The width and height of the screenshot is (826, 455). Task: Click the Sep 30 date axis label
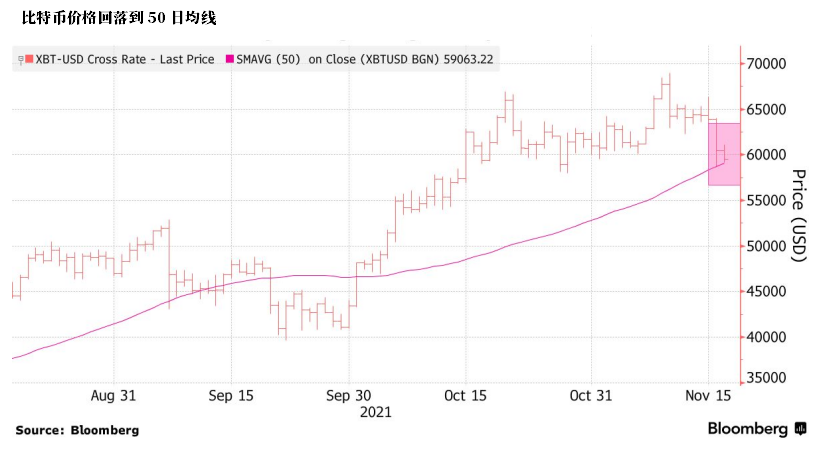[x=350, y=395]
